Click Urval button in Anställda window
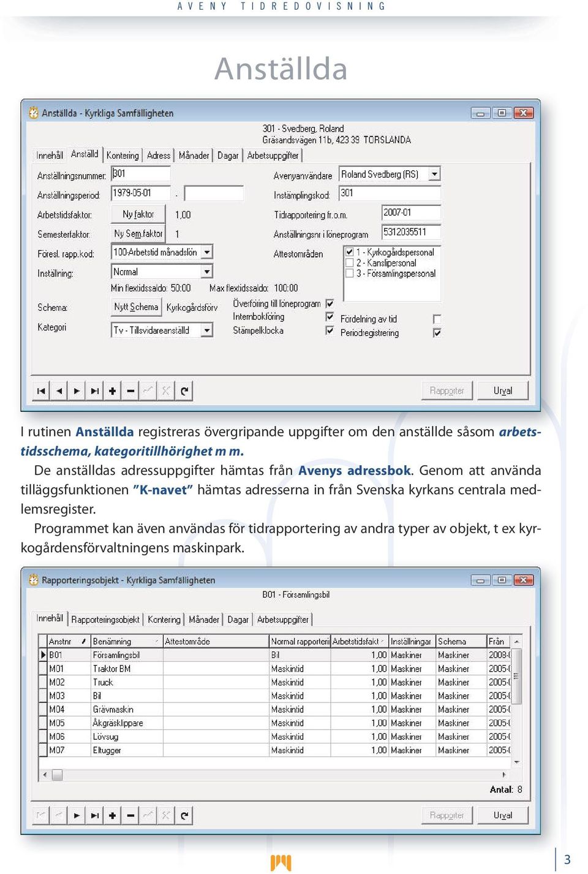The image size is (588, 874). tap(503, 391)
